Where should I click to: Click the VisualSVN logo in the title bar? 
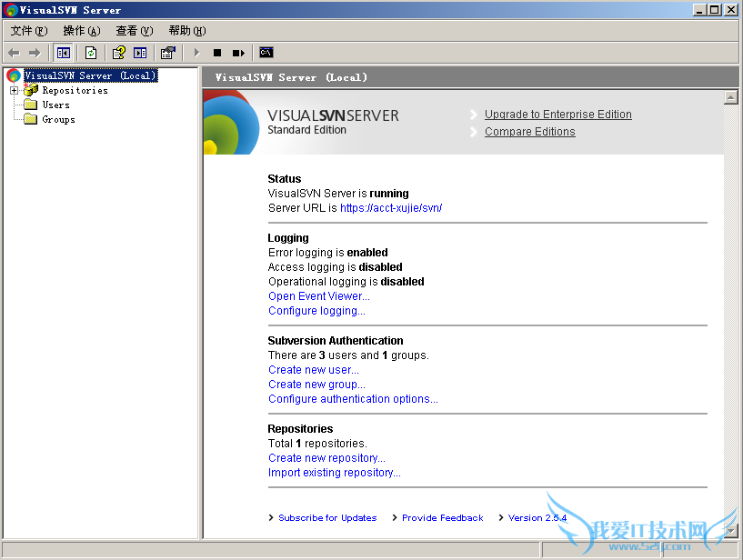coord(10,10)
